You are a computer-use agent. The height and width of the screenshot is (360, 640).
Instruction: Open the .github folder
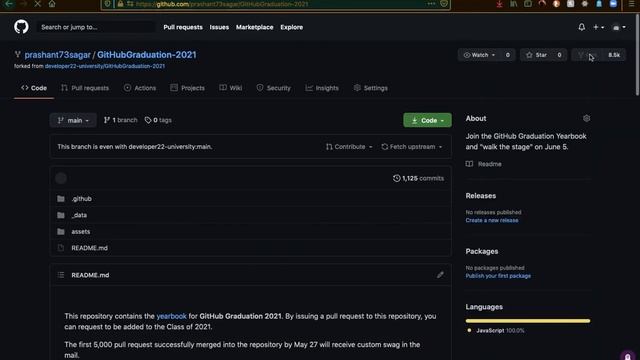point(82,199)
